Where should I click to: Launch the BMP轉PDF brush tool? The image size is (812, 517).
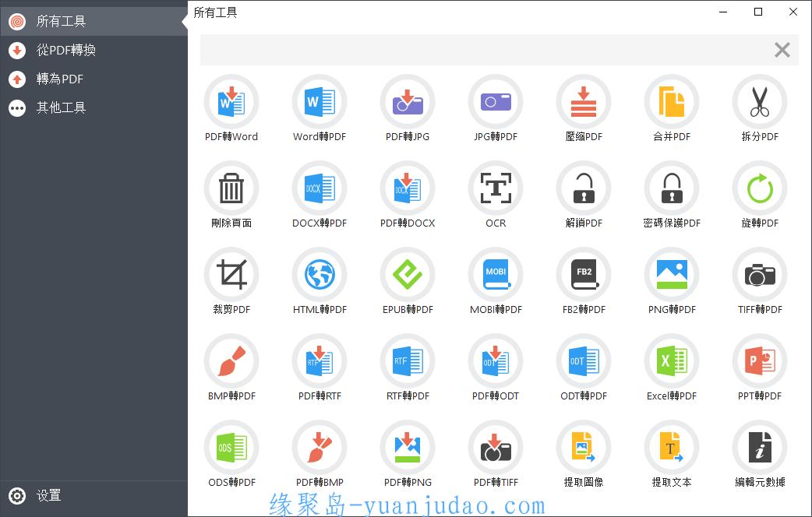tap(231, 361)
